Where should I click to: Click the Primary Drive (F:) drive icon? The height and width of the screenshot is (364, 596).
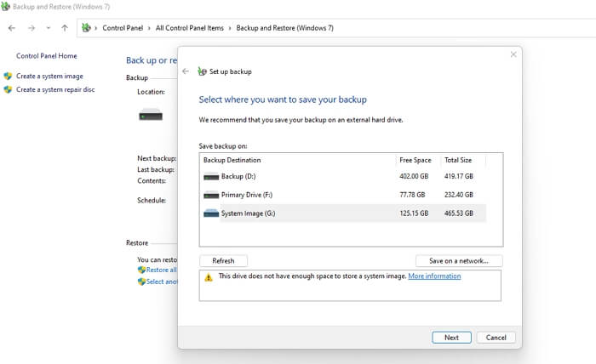(x=211, y=195)
